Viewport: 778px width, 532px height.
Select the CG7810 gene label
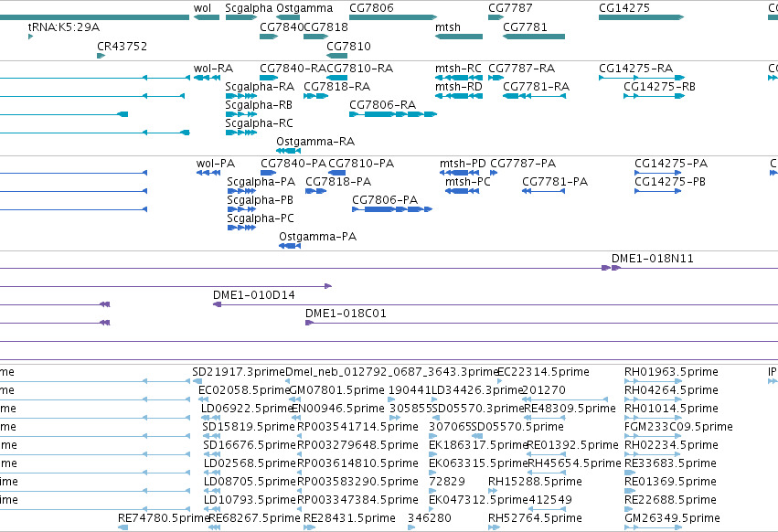[x=348, y=46]
